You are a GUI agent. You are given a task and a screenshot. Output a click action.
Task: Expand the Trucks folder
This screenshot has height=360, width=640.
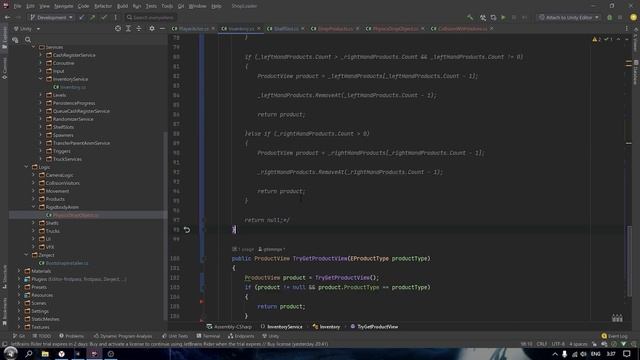pyautogui.click(x=33, y=231)
